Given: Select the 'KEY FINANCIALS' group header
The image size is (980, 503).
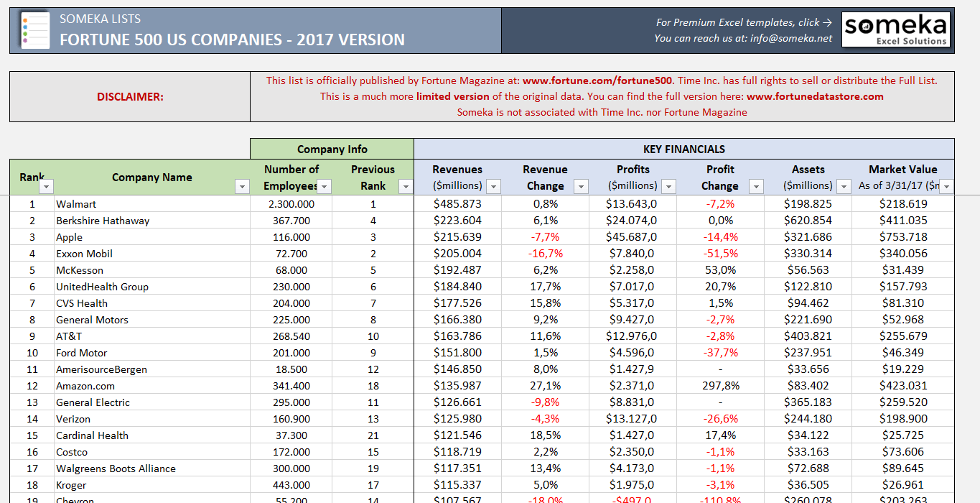Looking at the screenshot, I should (684, 149).
